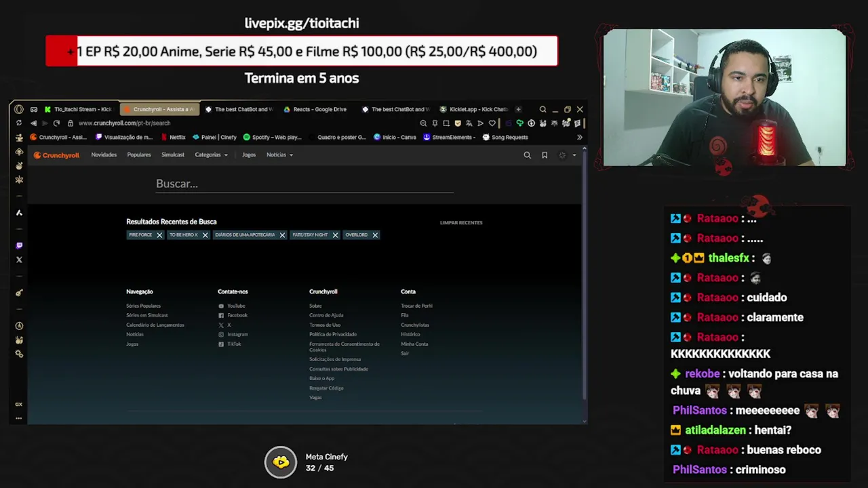The height and width of the screenshot is (488, 868).
Task: Open the Instagram footer link
Action: click(233, 334)
